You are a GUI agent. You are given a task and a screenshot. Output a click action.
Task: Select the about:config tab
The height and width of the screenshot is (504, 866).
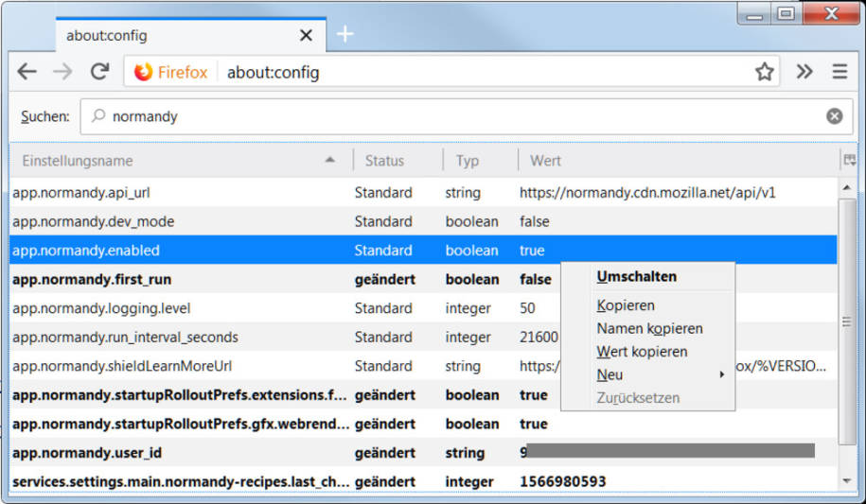(191, 35)
